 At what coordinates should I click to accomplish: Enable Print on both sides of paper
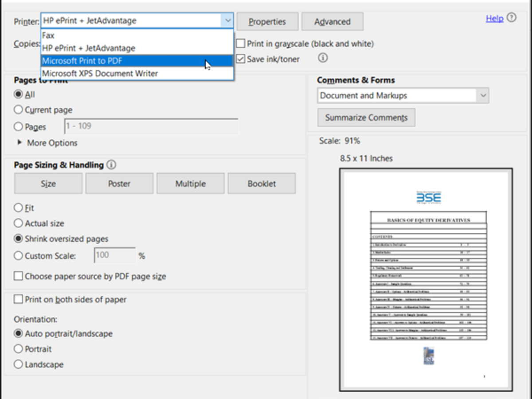[18, 299]
